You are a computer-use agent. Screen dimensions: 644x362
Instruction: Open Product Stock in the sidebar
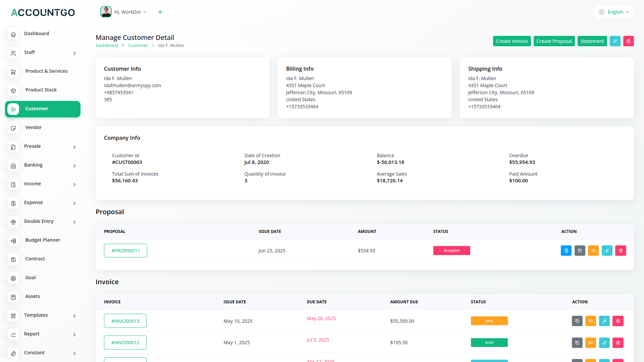(x=41, y=90)
